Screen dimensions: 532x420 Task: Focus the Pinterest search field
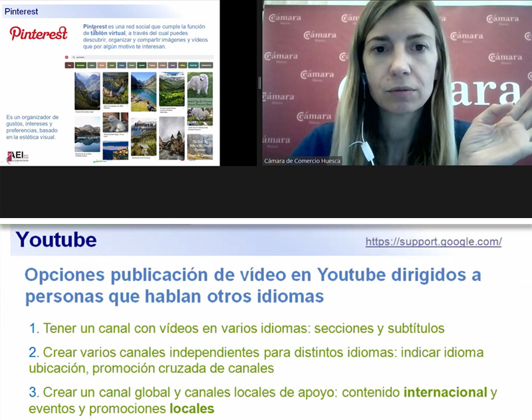[x=142, y=57]
